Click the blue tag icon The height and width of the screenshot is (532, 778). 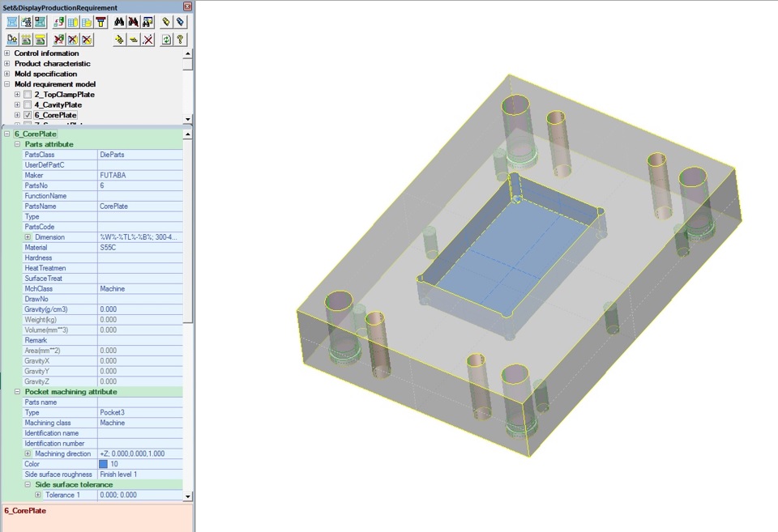(180, 23)
